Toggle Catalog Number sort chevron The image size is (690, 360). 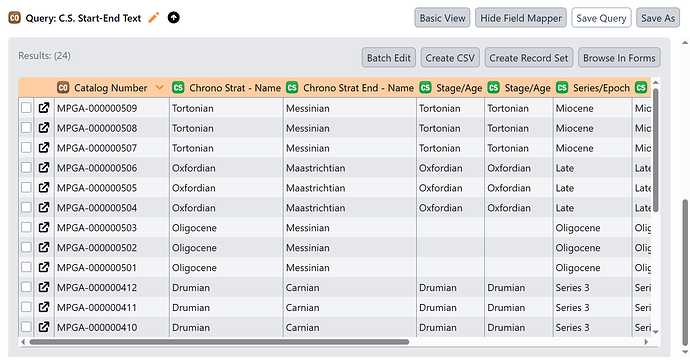(x=159, y=88)
